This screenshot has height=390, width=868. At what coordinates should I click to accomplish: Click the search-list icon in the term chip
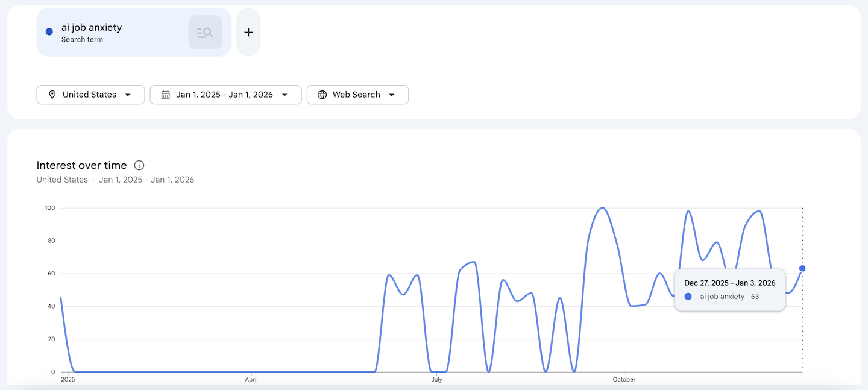205,33
